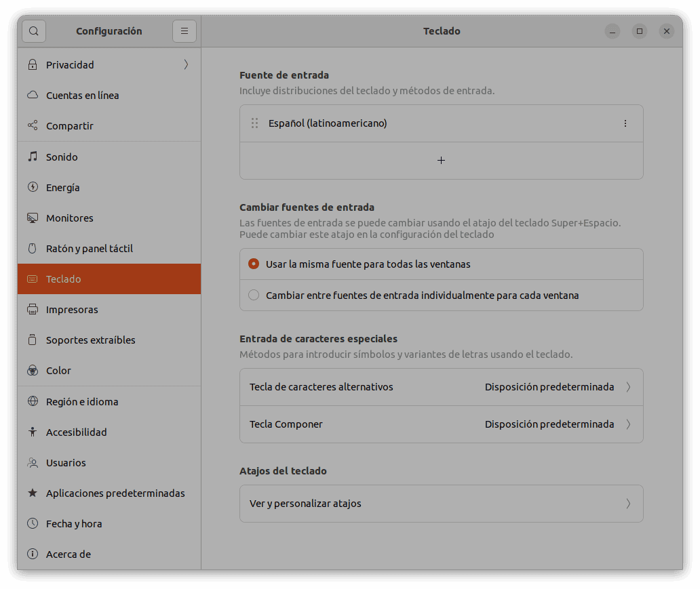Enable switching input sources individually per window
This screenshot has width=700, height=589.
(x=253, y=295)
